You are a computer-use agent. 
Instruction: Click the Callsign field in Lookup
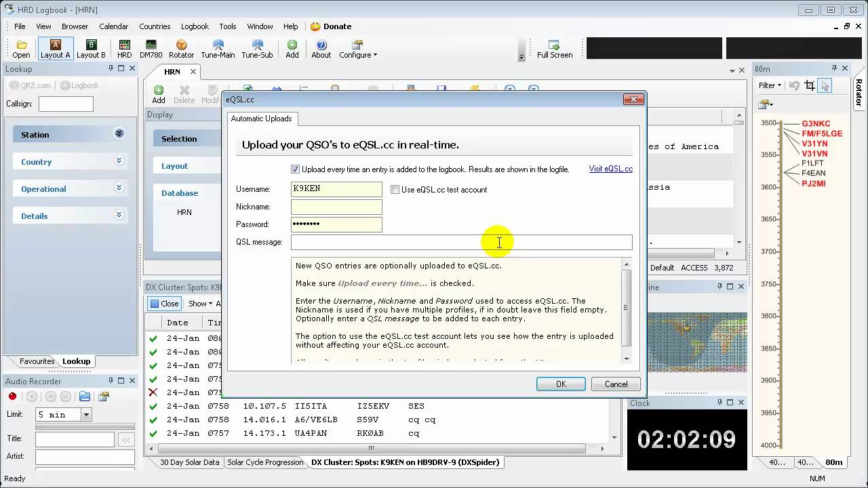pos(66,104)
